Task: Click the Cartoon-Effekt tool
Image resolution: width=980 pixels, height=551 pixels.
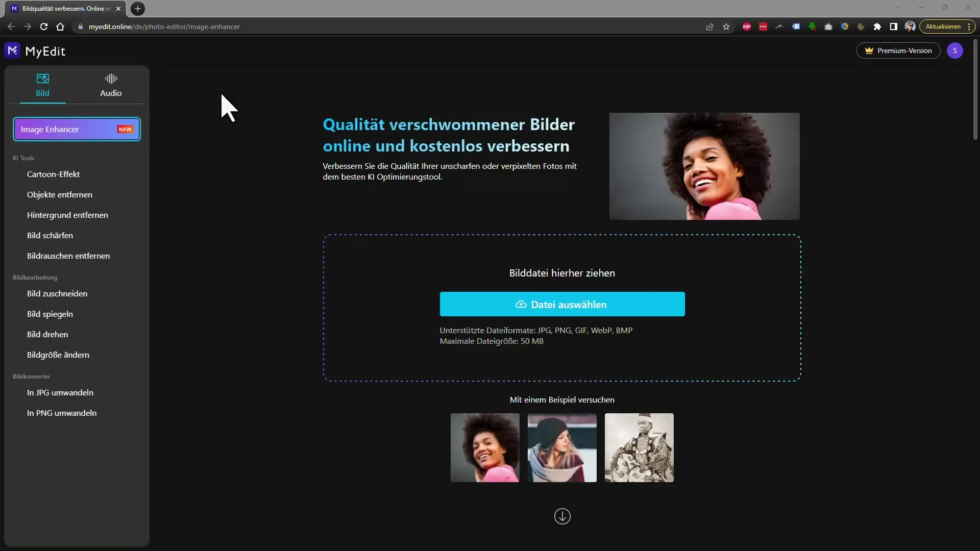Action: pos(53,173)
